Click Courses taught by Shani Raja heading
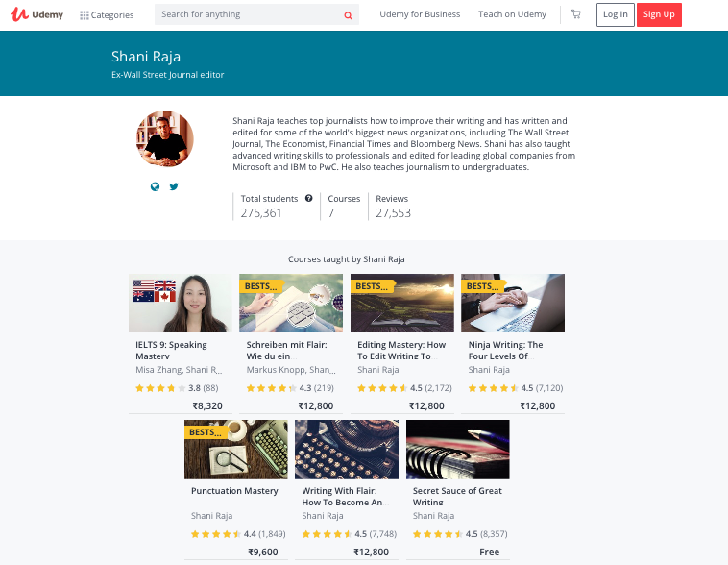The image size is (728, 565). pos(347,259)
